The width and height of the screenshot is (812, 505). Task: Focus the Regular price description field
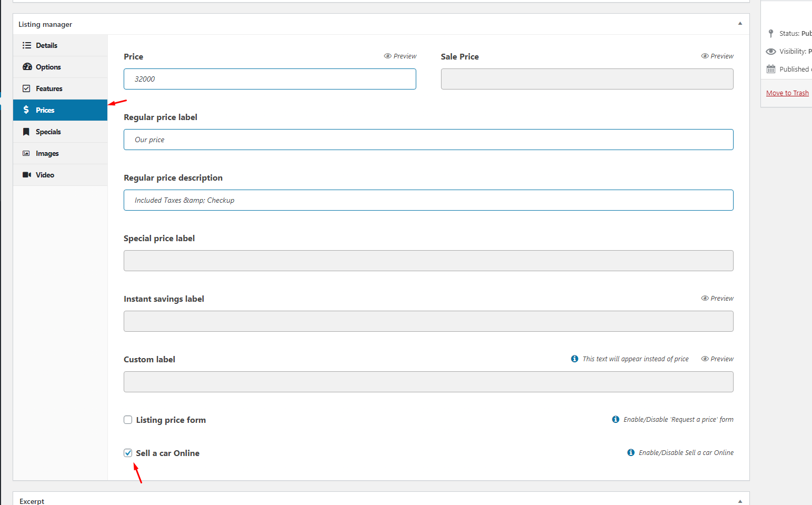pos(428,200)
